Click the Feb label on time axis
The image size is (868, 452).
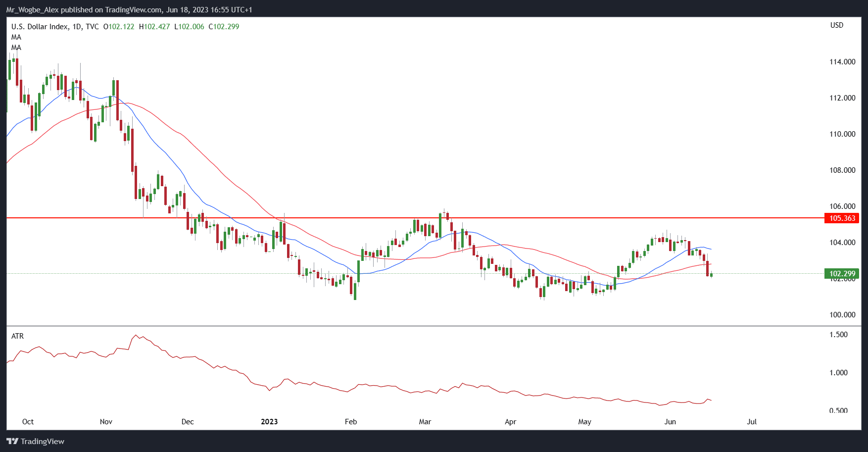[x=351, y=422]
